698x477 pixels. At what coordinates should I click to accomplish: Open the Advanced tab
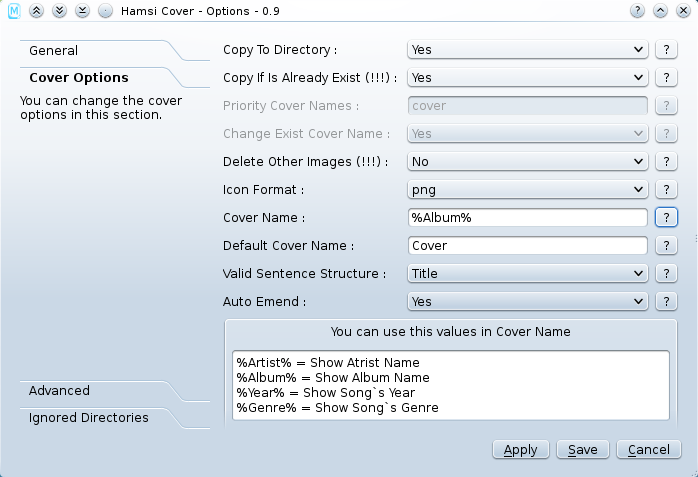[x=59, y=391]
